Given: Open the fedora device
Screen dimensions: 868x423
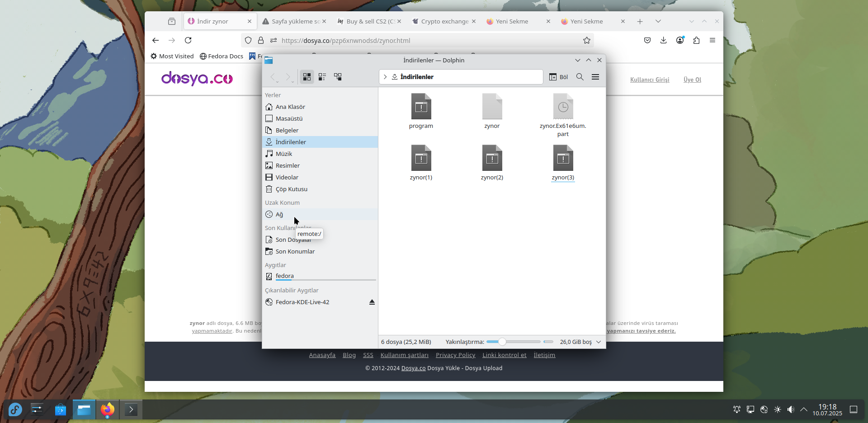Looking at the screenshot, I should 320,276.
